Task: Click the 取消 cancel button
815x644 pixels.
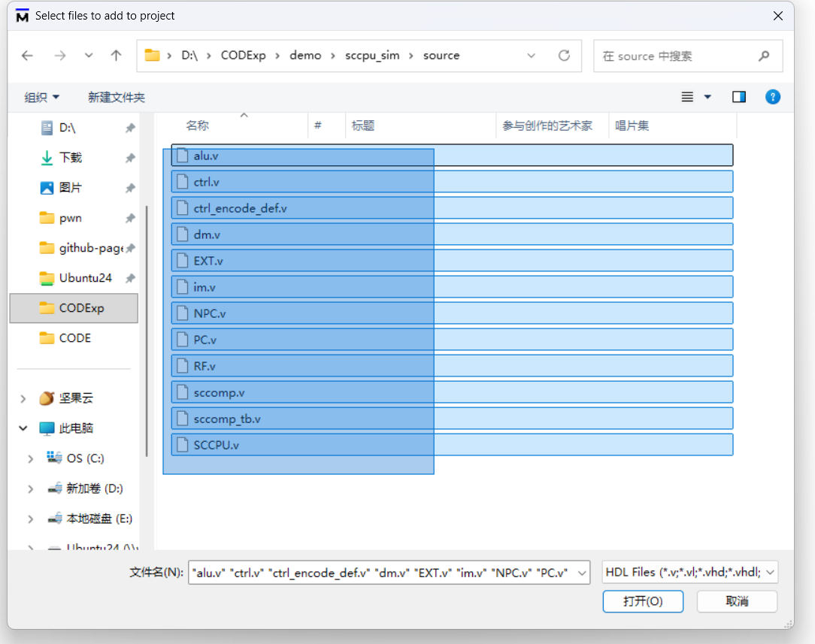Action: point(736,601)
